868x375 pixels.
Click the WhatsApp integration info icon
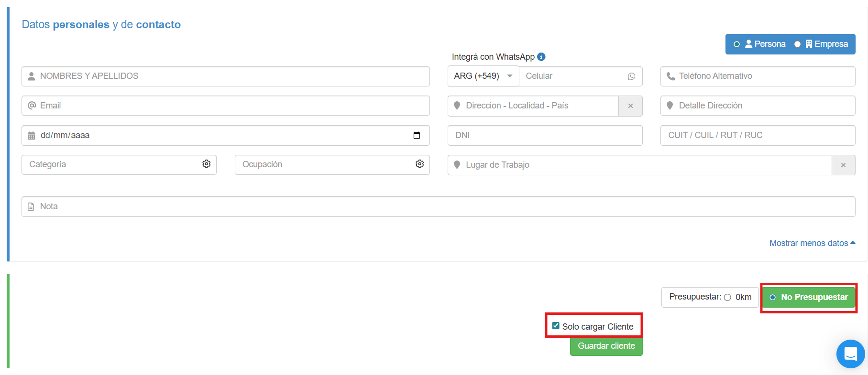point(541,56)
